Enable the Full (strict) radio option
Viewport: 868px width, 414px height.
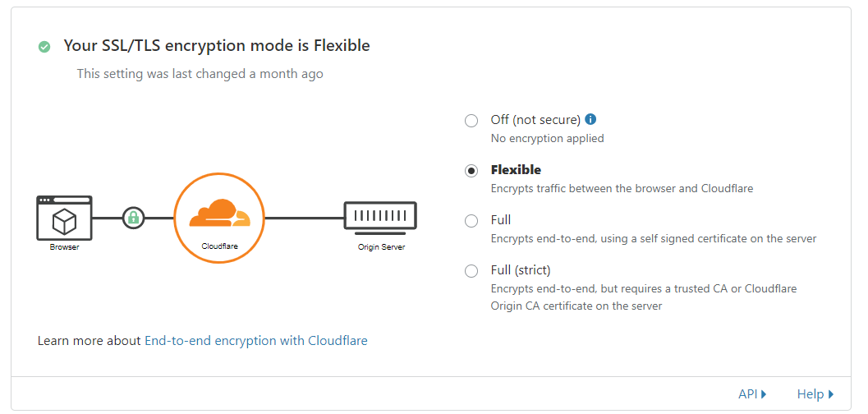(471, 271)
